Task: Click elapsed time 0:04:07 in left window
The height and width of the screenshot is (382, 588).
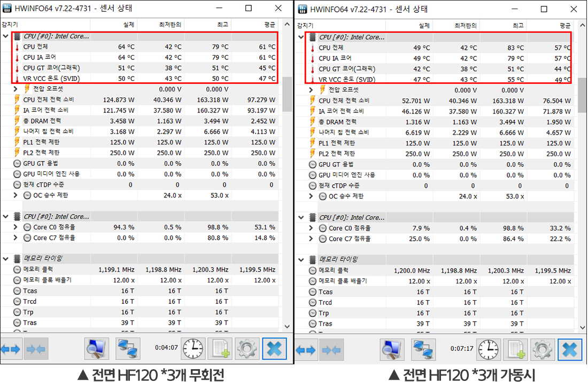Action: [x=166, y=347]
